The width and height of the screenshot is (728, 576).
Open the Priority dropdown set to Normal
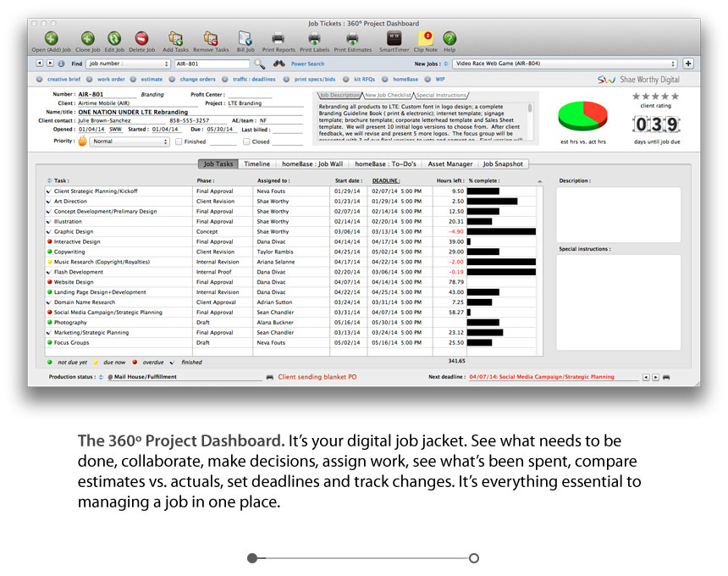coord(130,142)
